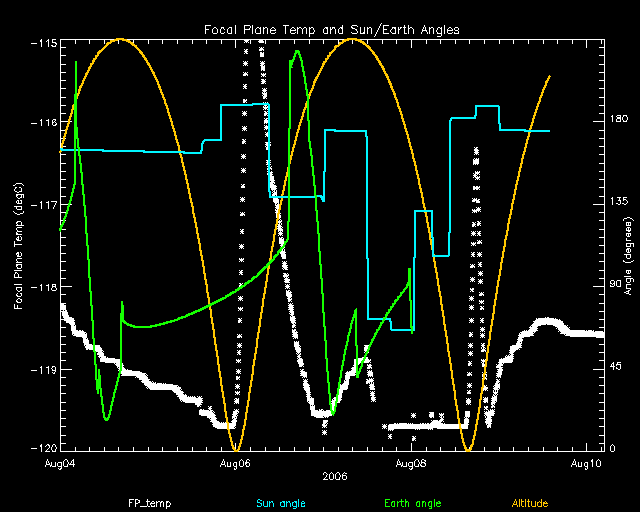
Task: Select the -115 temperature tick label
Action: tap(43, 44)
